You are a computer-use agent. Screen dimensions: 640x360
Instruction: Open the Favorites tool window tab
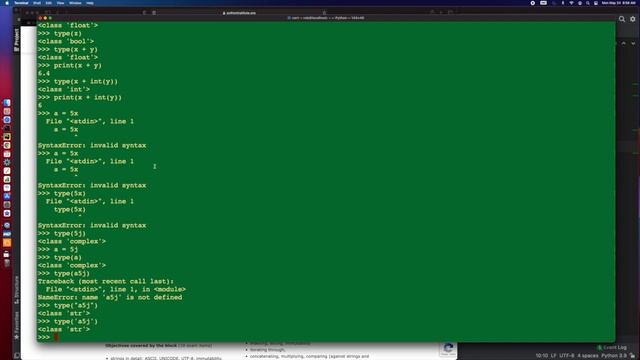tap(16, 325)
